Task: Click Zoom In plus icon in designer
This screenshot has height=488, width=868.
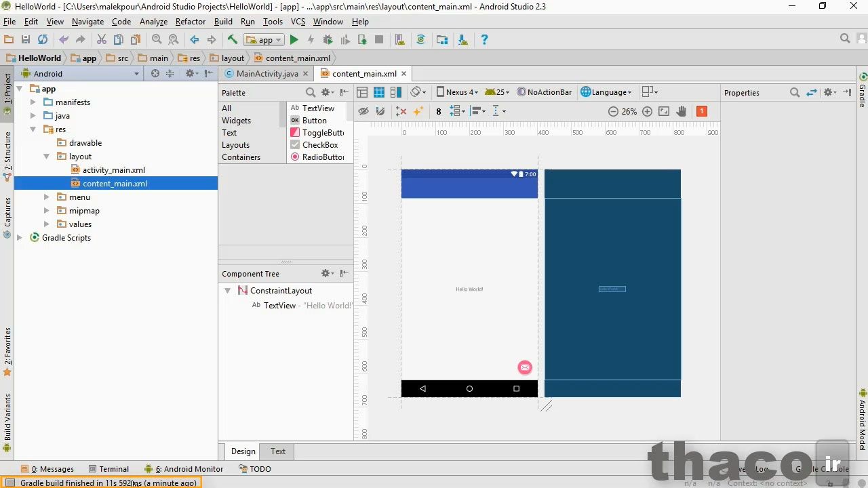Action: [x=647, y=111]
